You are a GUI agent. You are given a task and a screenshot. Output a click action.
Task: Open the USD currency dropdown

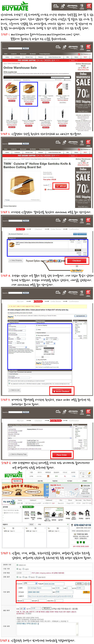tap(23, 608)
